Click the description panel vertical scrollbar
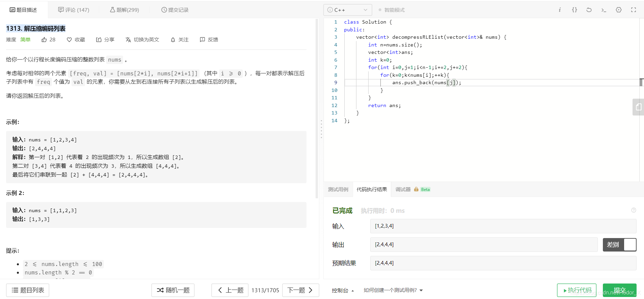This screenshot has height=299, width=644. coord(317,108)
